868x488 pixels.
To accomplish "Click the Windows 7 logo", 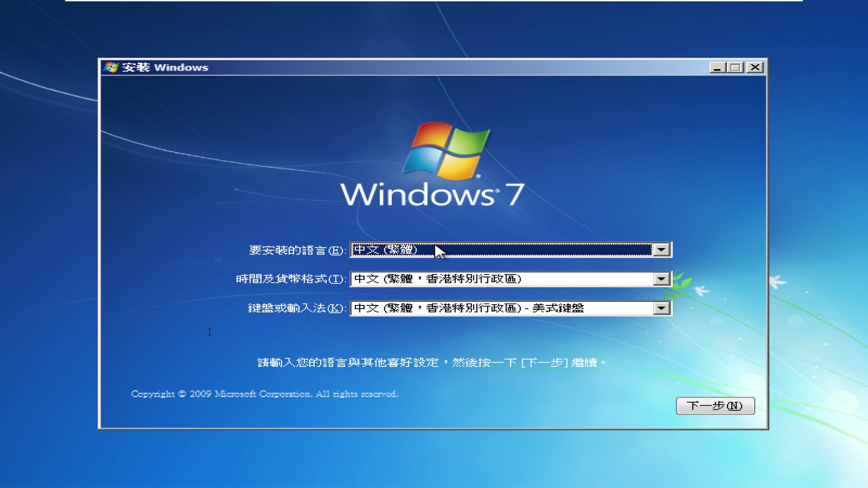I will point(432,165).
